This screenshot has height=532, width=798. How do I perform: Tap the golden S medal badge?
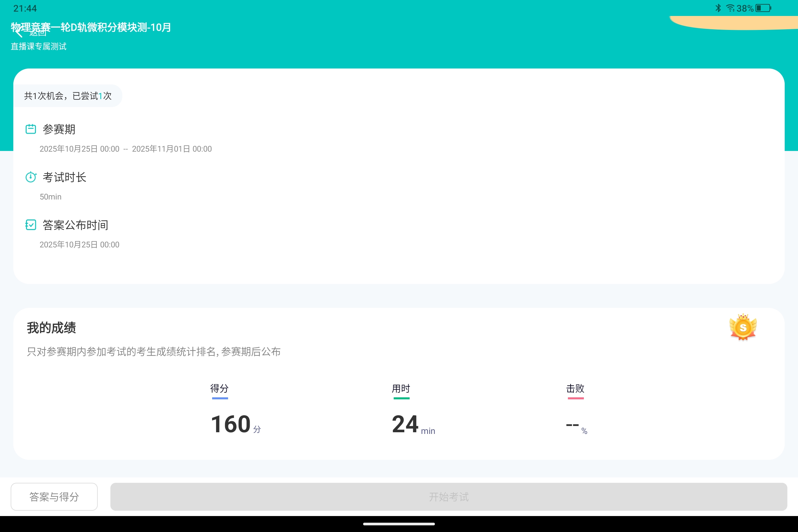click(743, 328)
